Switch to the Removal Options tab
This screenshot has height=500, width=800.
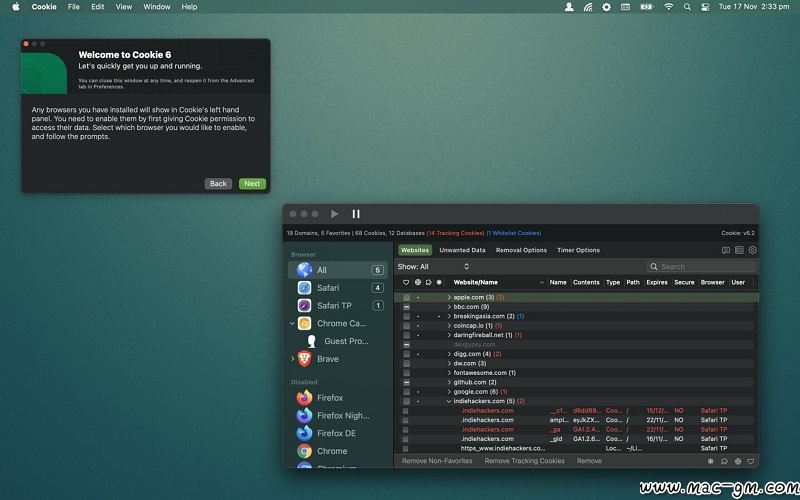521,250
